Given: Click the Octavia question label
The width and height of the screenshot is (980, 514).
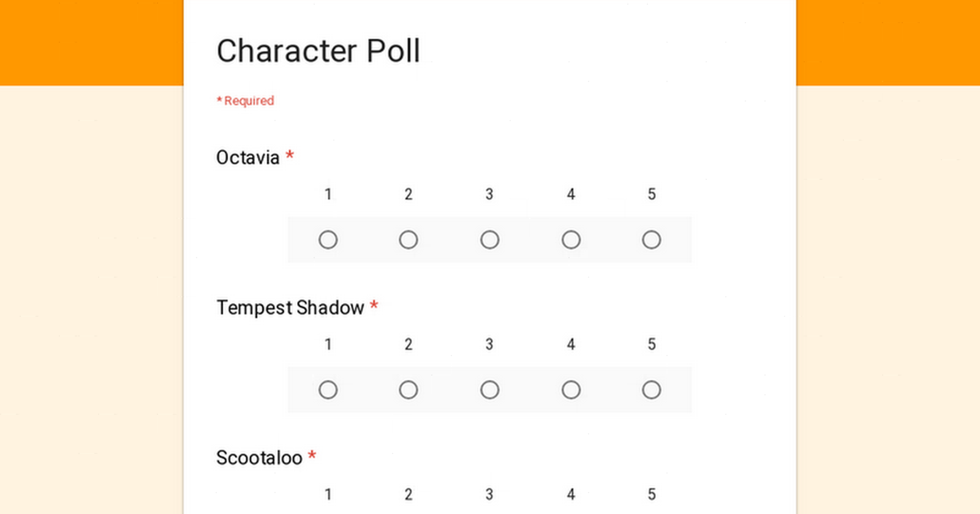Looking at the screenshot, I should coord(248,158).
